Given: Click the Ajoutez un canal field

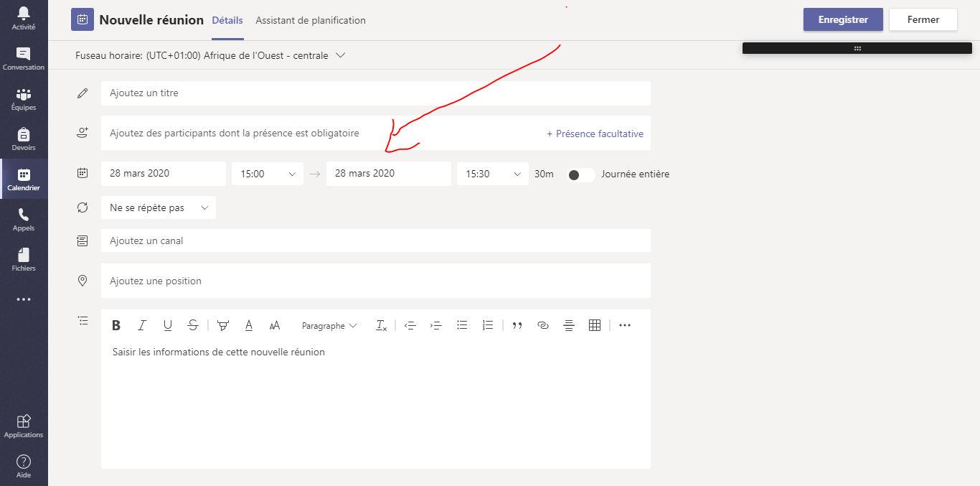Looking at the screenshot, I should [x=376, y=240].
